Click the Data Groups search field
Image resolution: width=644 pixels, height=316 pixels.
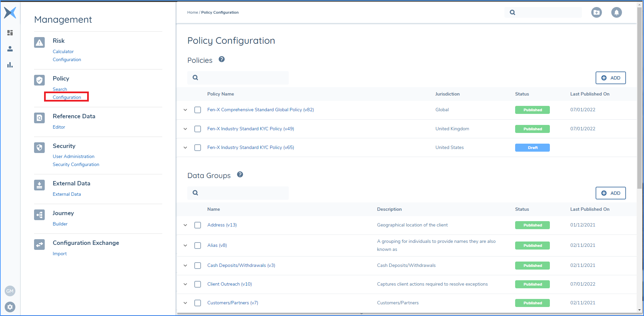point(242,193)
